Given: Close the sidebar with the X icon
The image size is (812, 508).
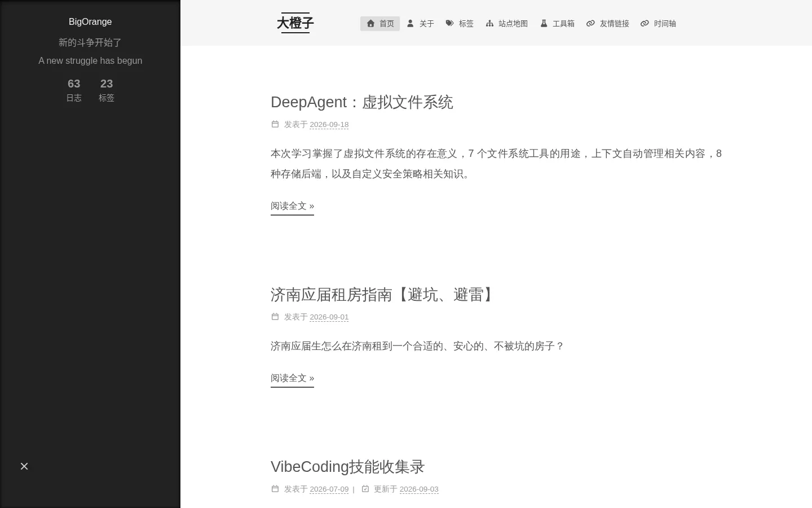Looking at the screenshot, I should point(24,466).
